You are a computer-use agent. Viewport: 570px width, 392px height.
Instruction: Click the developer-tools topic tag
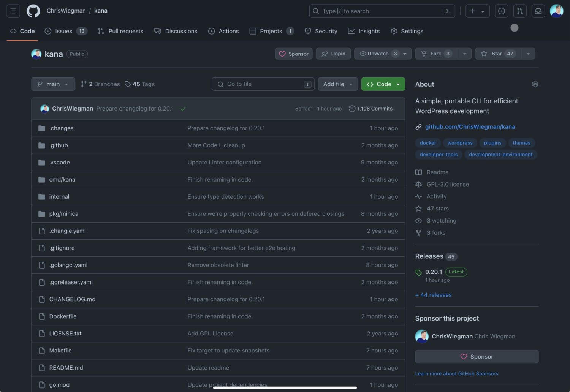(x=439, y=155)
